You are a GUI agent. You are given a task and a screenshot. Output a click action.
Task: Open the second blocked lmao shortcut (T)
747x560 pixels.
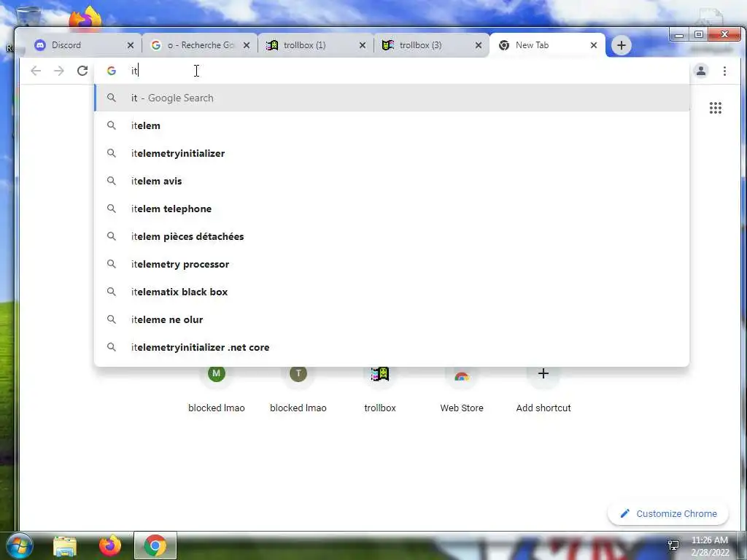pyautogui.click(x=298, y=388)
